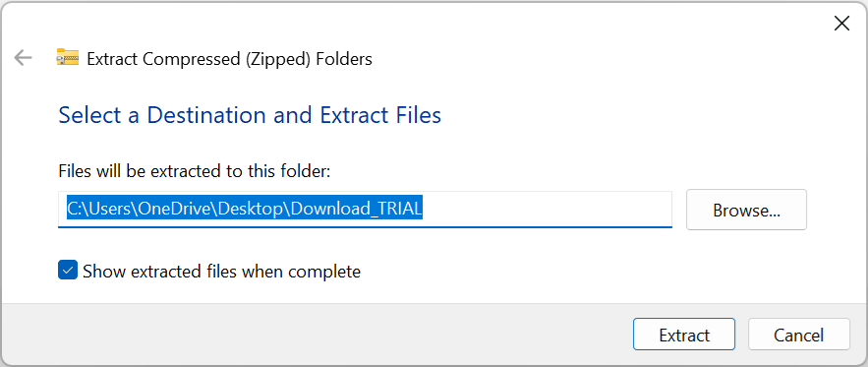Go back using the left arrow icon

pyautogui.click(x=24, y=58)
